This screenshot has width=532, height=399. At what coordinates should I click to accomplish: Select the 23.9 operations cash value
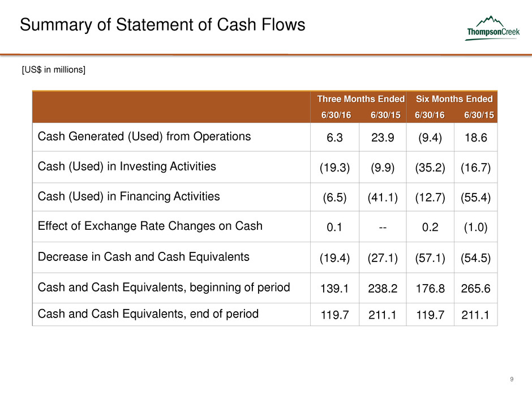point(382,139)
